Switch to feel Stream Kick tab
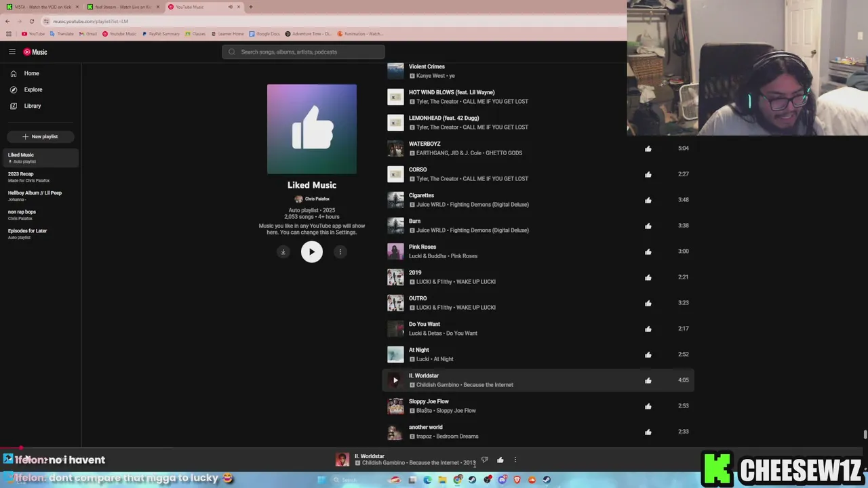This screenshot has height=488, width=868. click(x=122, y=7)
